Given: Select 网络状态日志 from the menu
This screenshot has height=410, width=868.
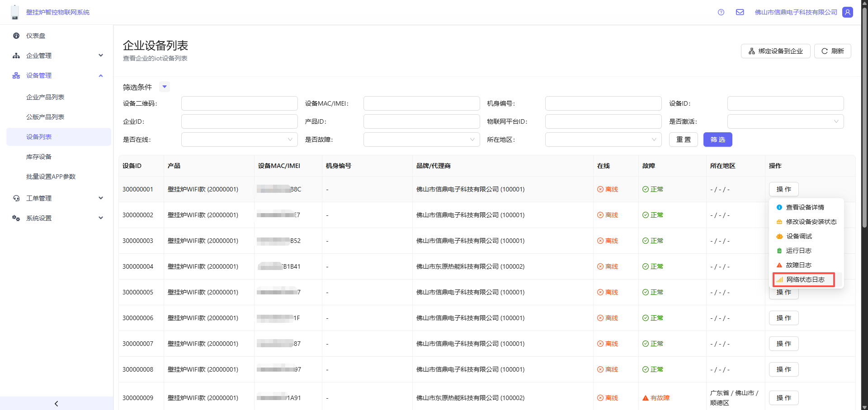Looking at the screenshot, I should point(805,280).
